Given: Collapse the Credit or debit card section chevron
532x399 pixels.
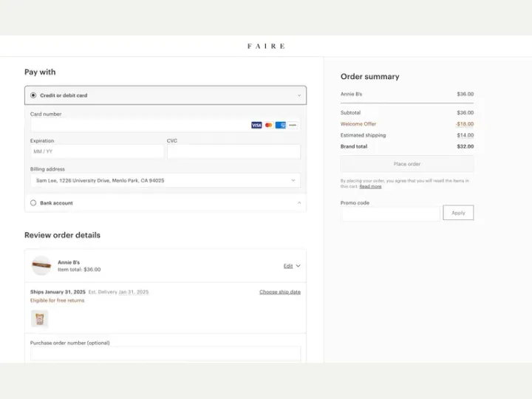Looking at the screenshot, I should point(299,95).
